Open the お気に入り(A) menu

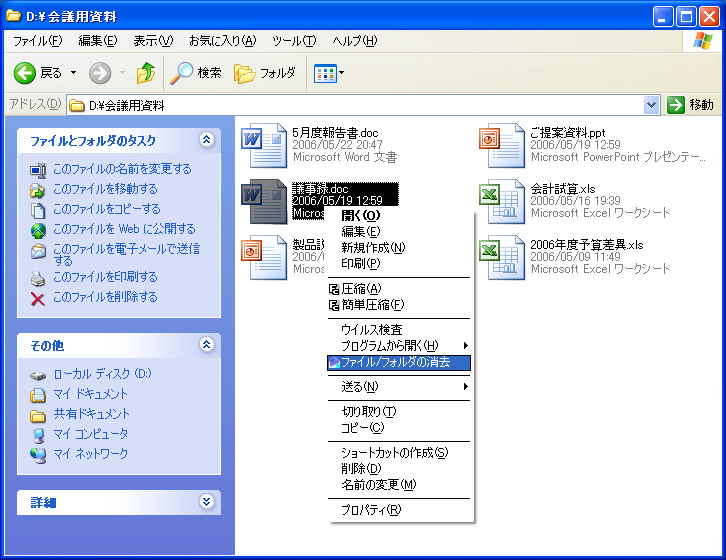(223, 41)
